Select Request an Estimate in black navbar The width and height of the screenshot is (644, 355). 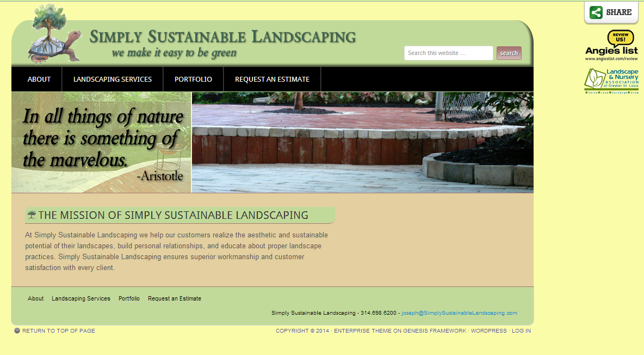click(272, 79)
